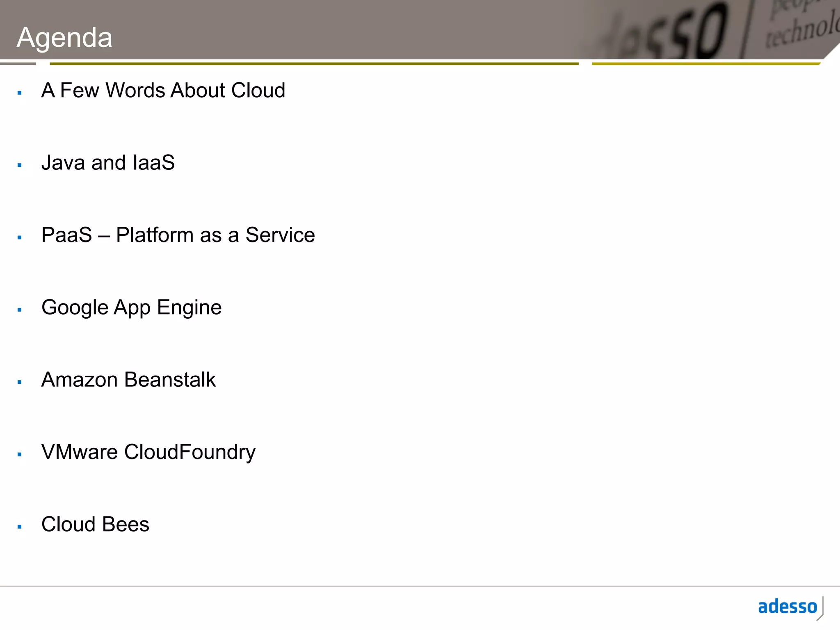Click the bullet marker beside 'Amazon Beanstalk'

[x=19, y=382]
